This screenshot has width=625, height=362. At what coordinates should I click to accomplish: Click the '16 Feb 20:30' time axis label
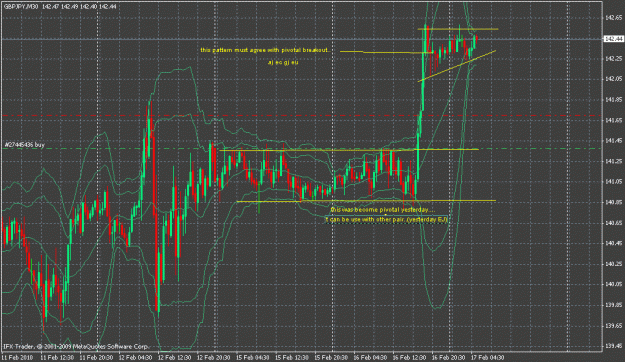[x=448, y=358]
